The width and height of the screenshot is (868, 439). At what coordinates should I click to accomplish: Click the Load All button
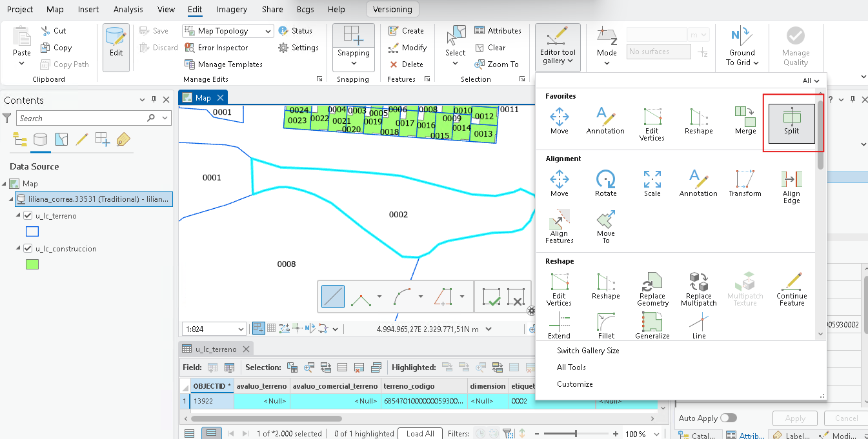pos(420,434)
